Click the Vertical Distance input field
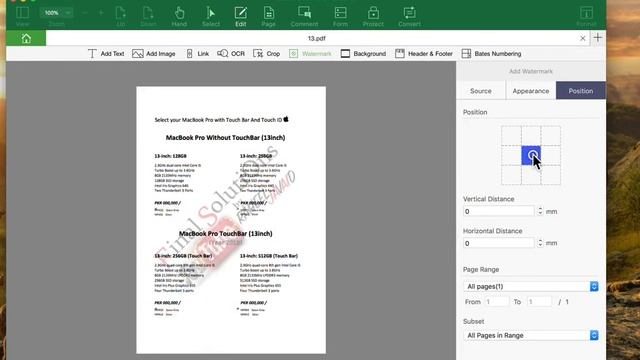Viewport: 640px width, 360px height. click(x=498, y=211)
